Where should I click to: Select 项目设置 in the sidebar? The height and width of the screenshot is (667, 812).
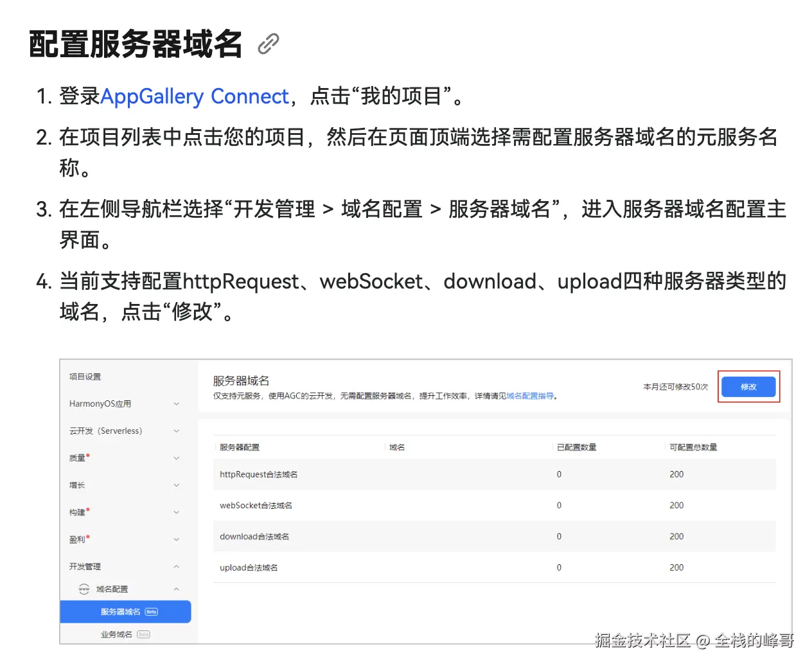click(85, 377)
